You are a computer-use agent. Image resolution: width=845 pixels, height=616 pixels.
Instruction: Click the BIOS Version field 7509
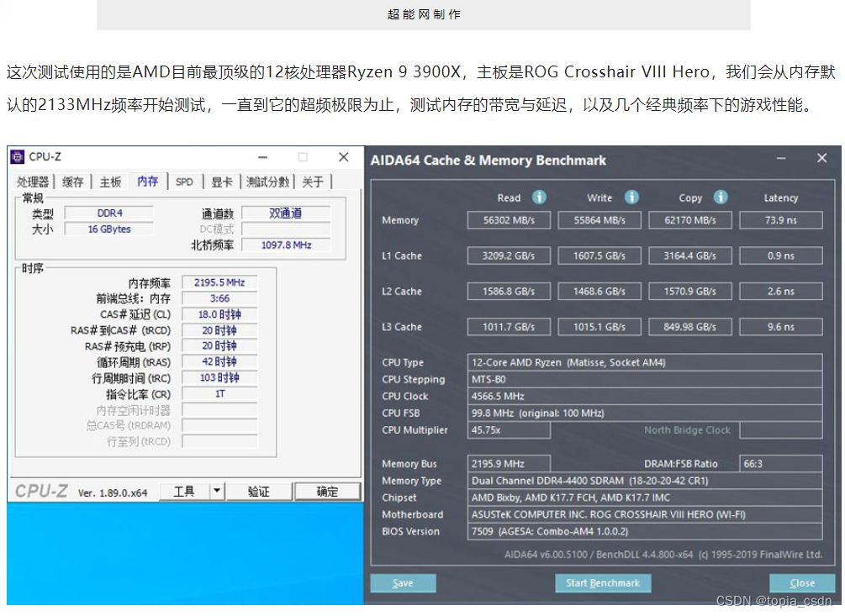[x=645, y=531]
